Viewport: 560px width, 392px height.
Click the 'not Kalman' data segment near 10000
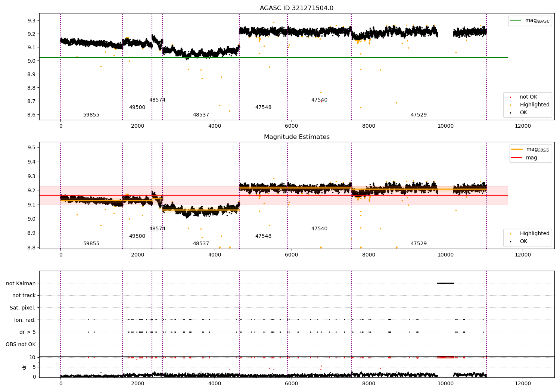pyautogui.click(x=445, y=283)
